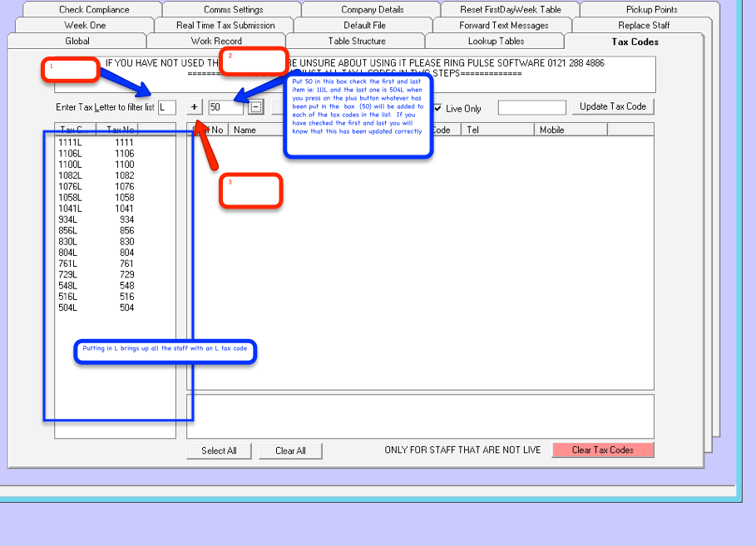The image size is (756, 546).
Task: Click the Select All button
Action: click(x=219, y=450)
